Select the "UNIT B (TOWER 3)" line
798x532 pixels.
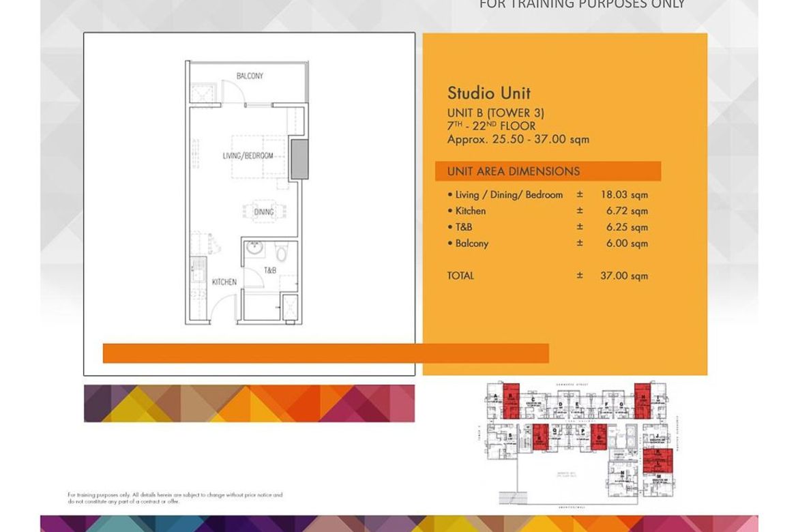click(x=496, y=113)
